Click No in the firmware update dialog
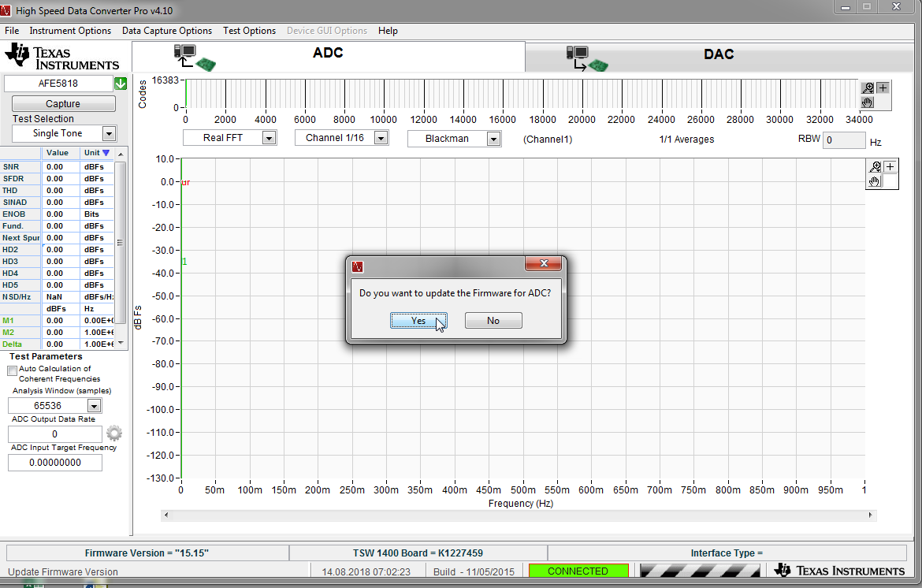 click(493, 321)
